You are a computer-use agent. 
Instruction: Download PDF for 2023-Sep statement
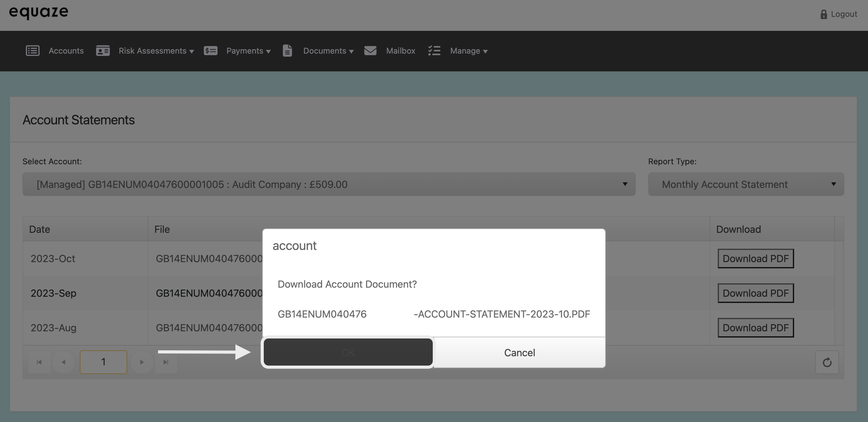tap(755, 293)
